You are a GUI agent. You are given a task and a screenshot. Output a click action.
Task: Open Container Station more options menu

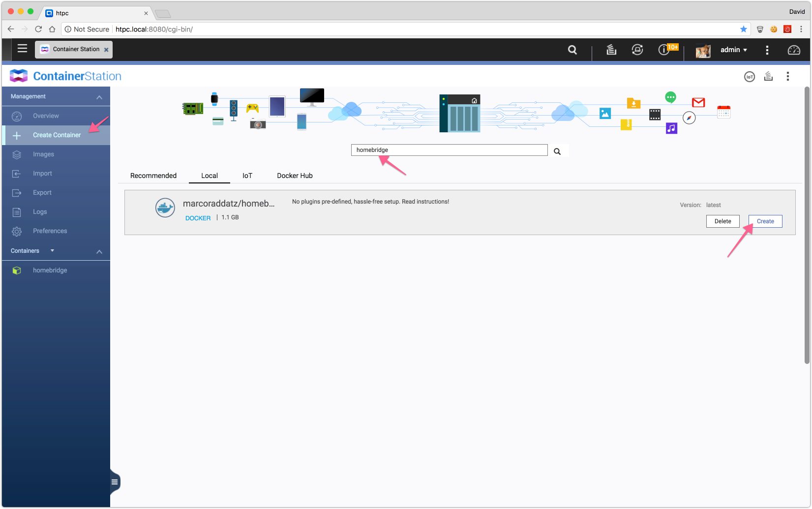pos(788,76)
